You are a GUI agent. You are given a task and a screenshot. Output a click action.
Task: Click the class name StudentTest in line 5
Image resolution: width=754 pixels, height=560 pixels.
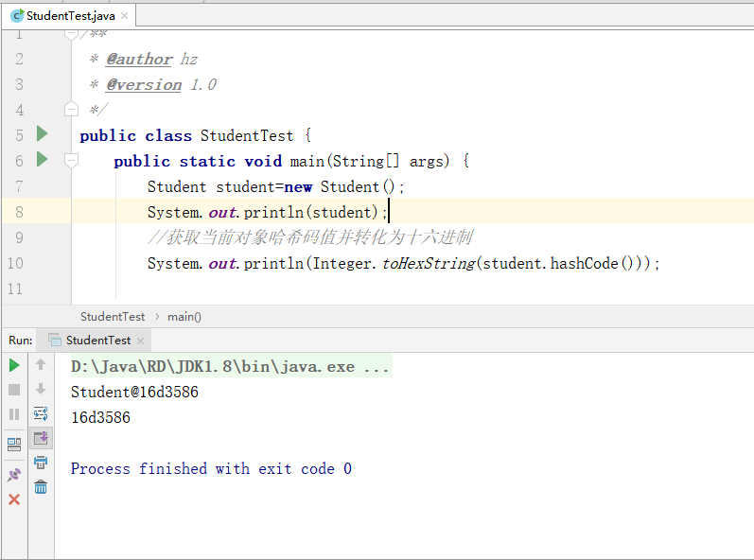pos(247,135)
